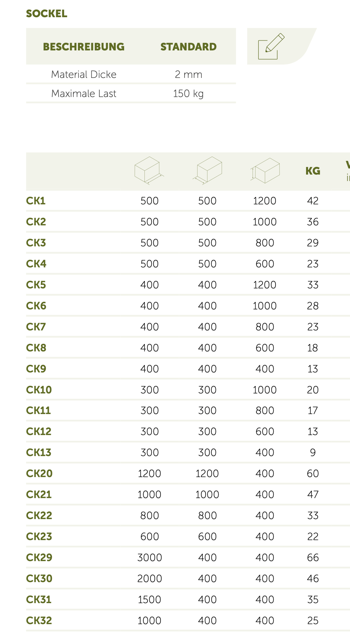This screenshot has height=644, width=350.
Task: Select the SOCKEL section heading
Action: [x=47, y=14]
